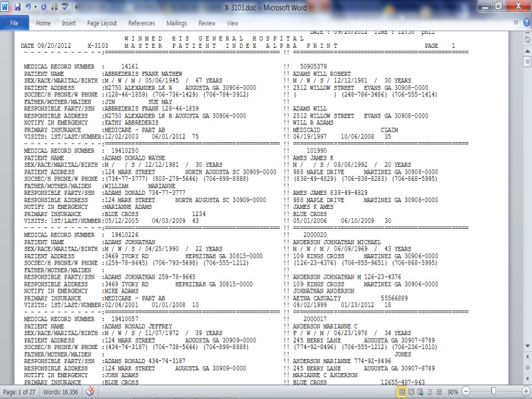Click the zoom out minus button
Viewport: 532px width, 399px height.
[466, 392]
